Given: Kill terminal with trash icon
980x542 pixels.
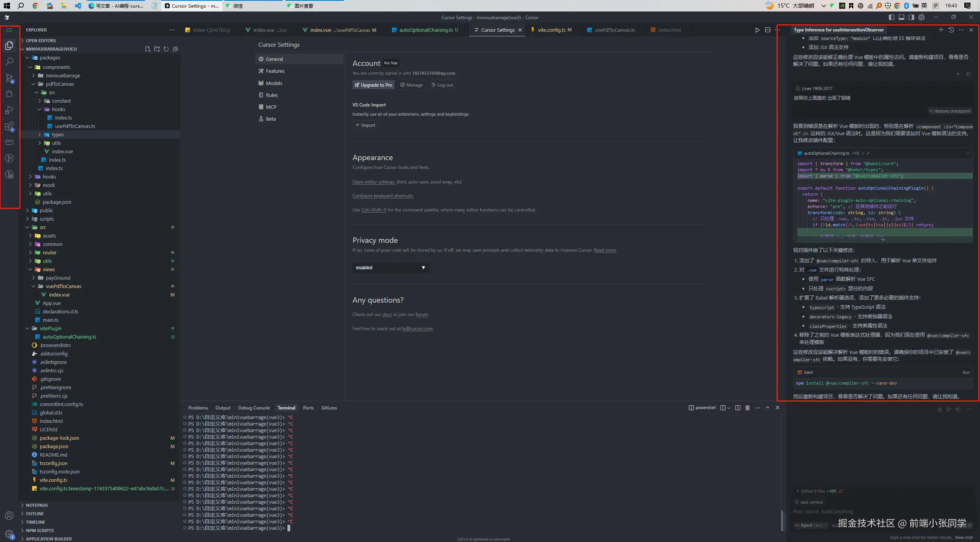Looking at the screenshot, I should tap(747, 408).
